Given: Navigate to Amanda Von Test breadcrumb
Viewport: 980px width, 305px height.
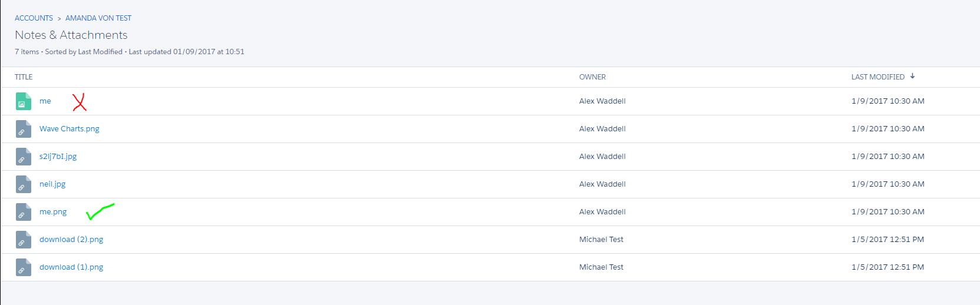Looking at the screenshot, I should click(98, 18).
